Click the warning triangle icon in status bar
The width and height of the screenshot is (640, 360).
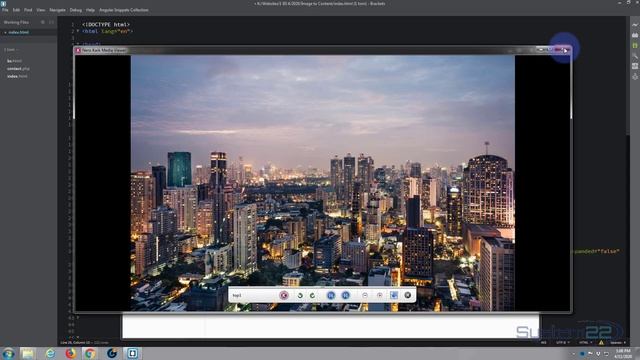pos(601,342)
